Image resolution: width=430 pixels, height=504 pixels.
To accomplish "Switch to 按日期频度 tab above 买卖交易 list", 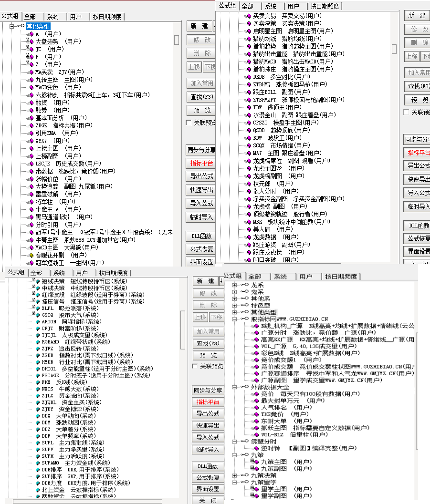I will tap(325, 6).
